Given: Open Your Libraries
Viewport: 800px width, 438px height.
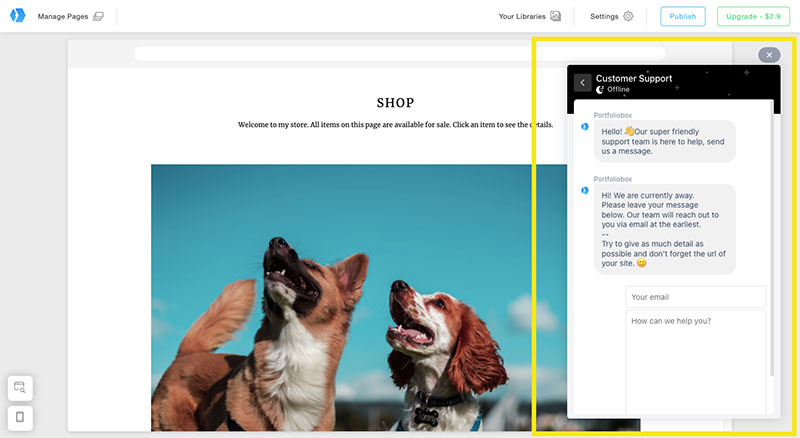Looking at the screenshot, I should coord(530,16).
